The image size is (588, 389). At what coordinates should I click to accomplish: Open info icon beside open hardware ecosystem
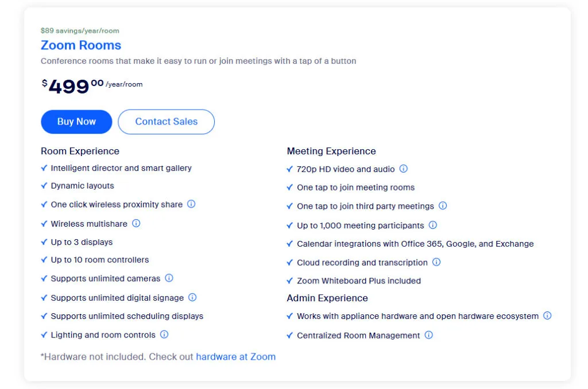pos(547,316)
